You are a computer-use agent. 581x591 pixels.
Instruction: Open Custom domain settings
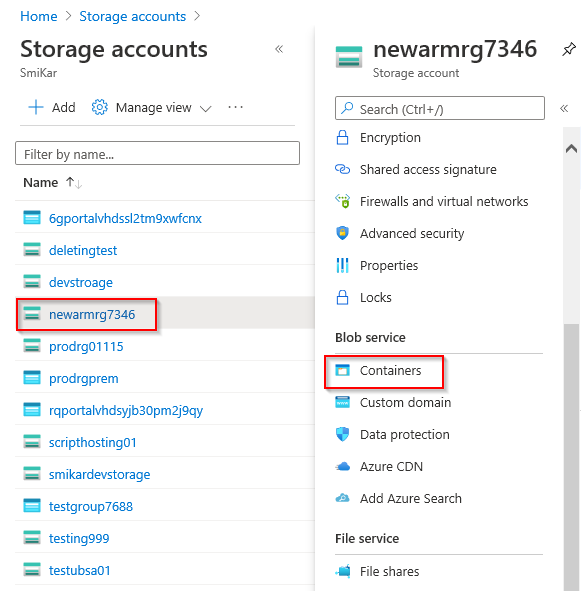[x=405, y=403]
